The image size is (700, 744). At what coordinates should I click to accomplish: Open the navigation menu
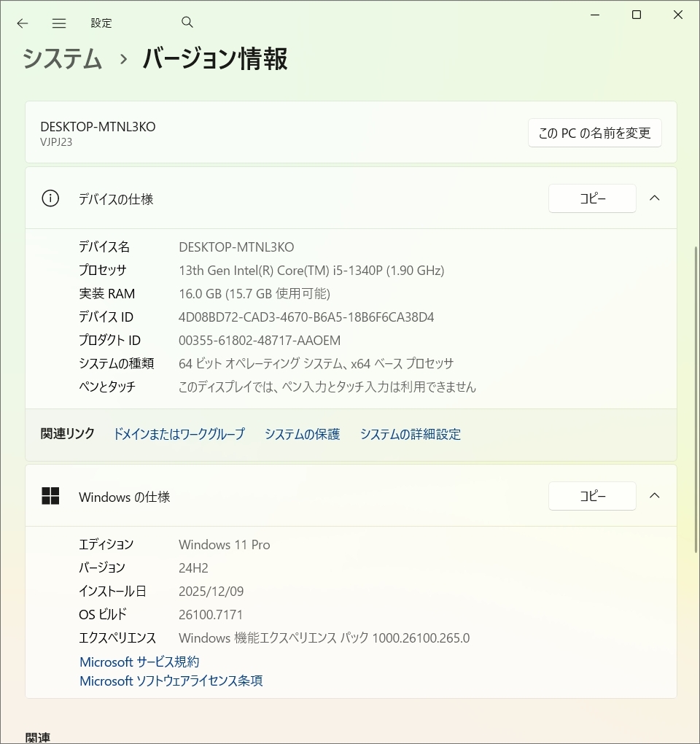click(x=59, y=23)
